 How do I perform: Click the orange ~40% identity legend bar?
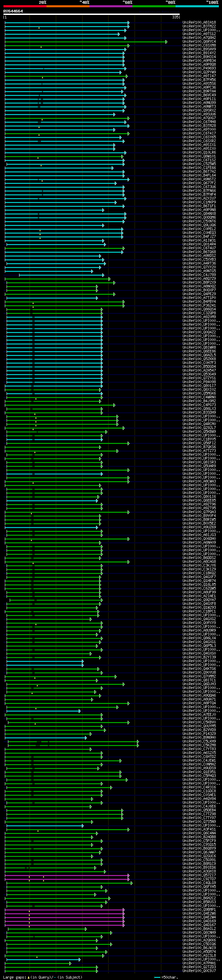click(x=68, y=6)
